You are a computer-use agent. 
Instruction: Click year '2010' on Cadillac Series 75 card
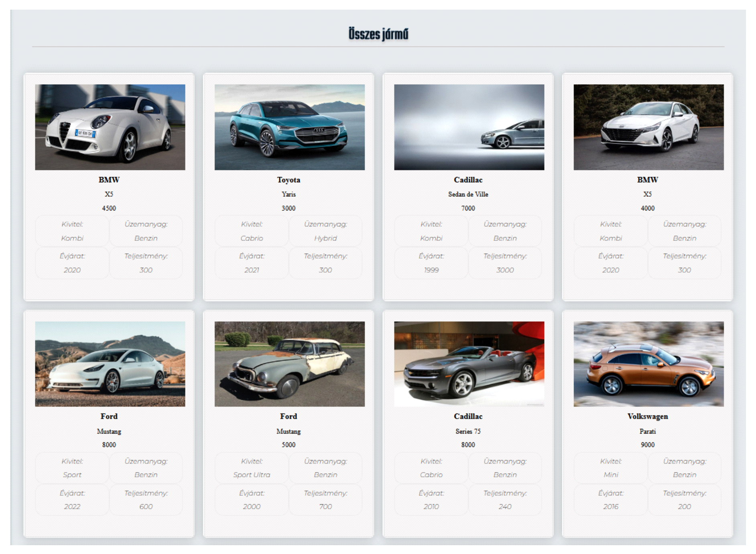coord(431,507)
